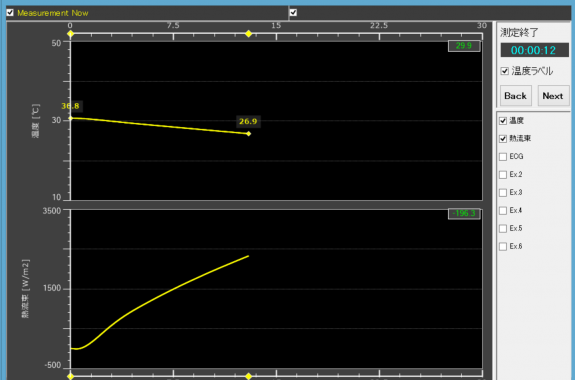Disable the 温度ラベル checkbox

tap(505, 71)
